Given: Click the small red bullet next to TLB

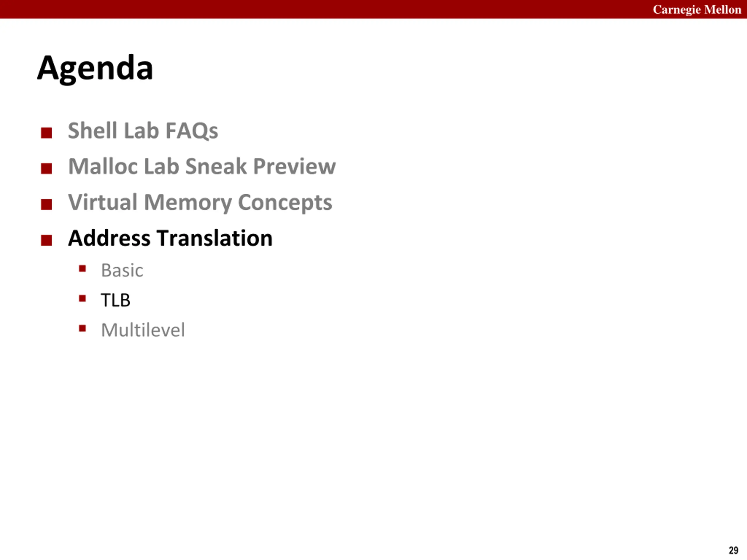Looking at the screenshot, I should click(x=82, y=298).
